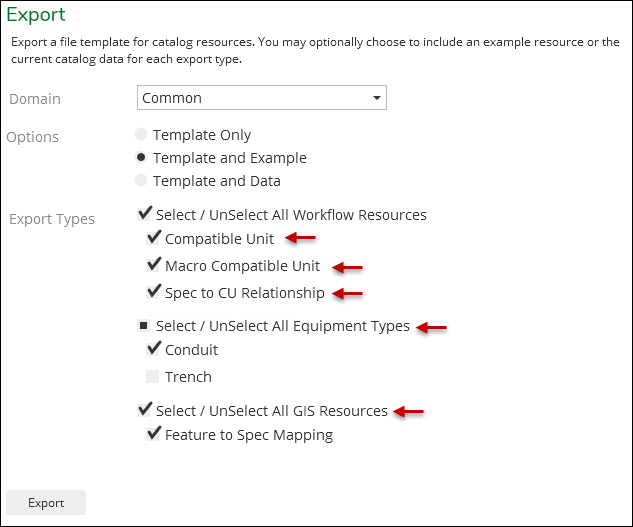The width and height of the screenshot is (633, 527).
Task: Select the Template Only radio option
Action: (x=141, y=134)
